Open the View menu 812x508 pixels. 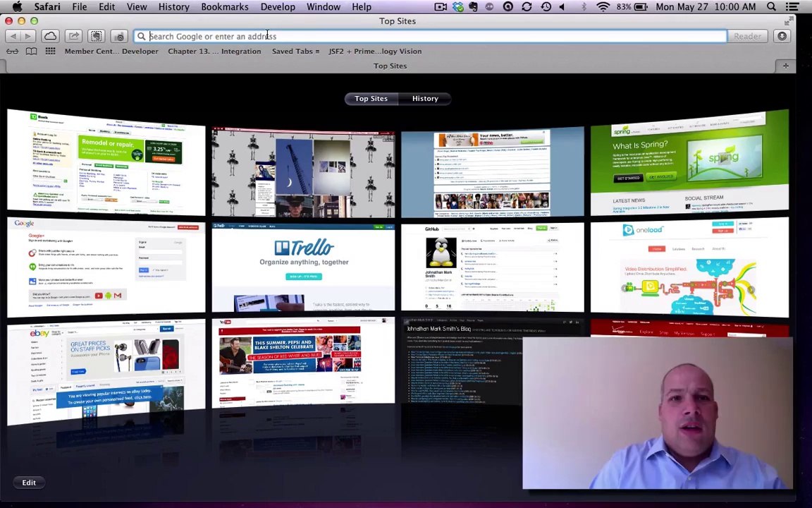click(137, 7)
